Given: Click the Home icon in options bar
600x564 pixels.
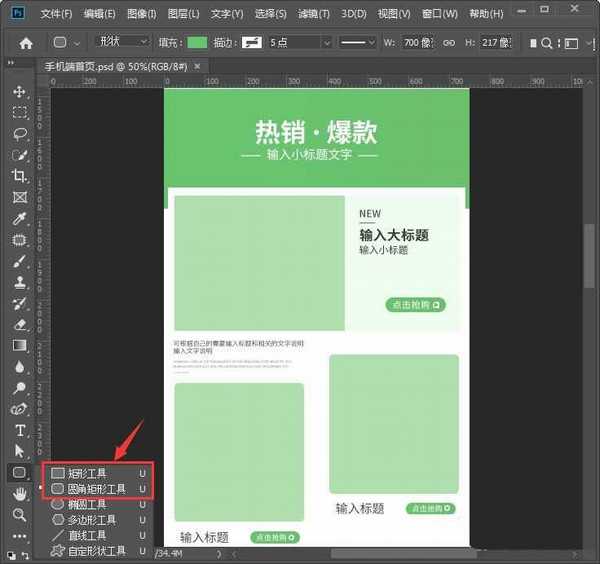Looking at the screenshot, I should tap(26, 43).
